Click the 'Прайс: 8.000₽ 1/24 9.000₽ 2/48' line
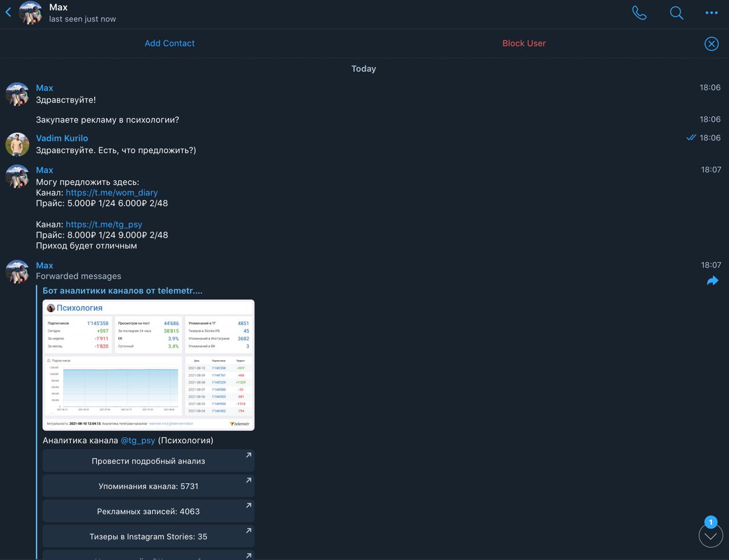 102,235
